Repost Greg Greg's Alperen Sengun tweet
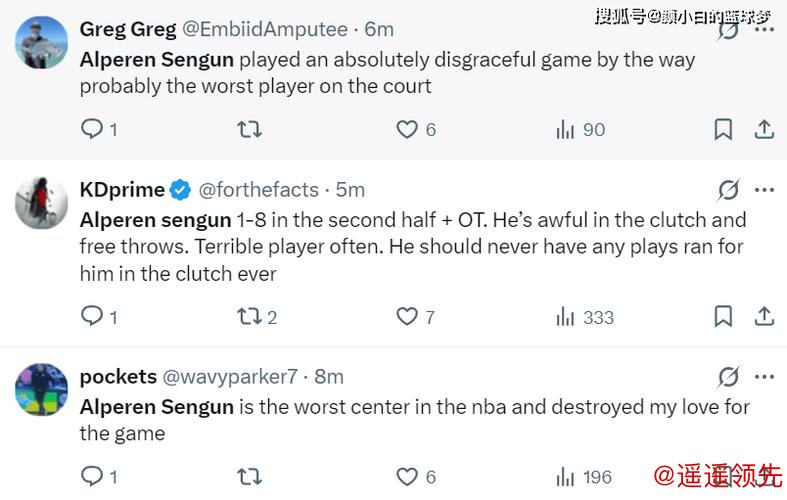The image size is (787, 500). click(x=249, y=129)
